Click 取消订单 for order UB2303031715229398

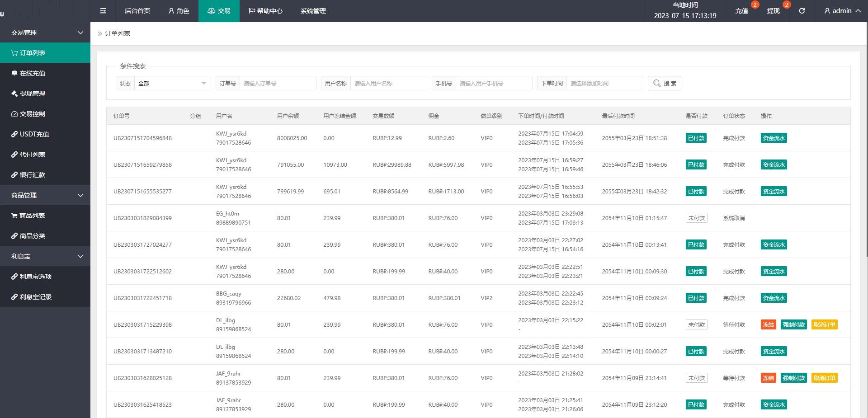point(824,325)
